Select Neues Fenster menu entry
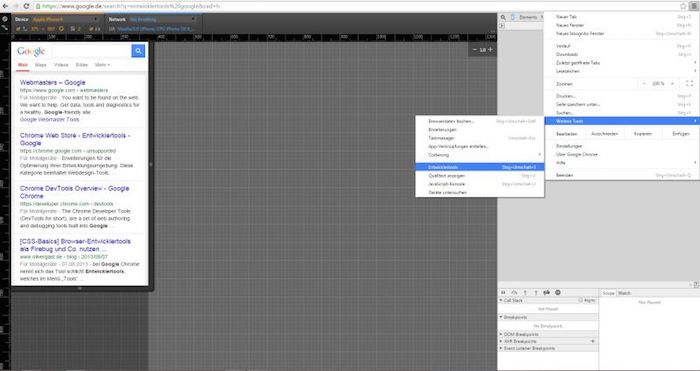 [x=621, y=25]
